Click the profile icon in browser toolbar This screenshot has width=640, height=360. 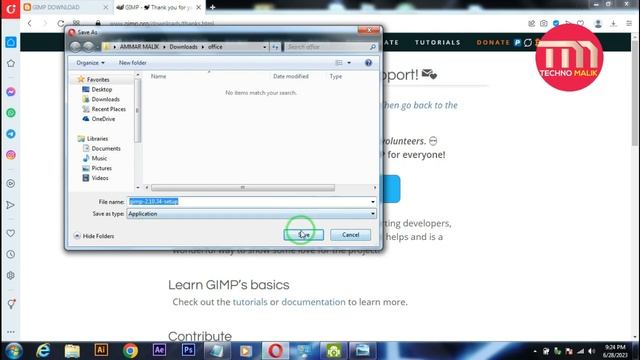(598, 24)
